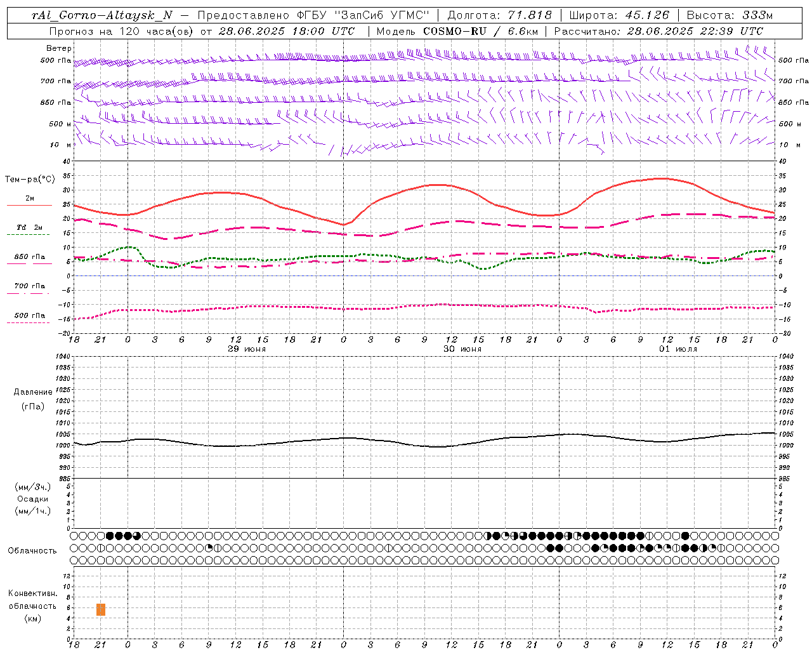Click the 500 гПа temperature legend entry
This screenshot has height=650, width=812.
click(29, 315)
